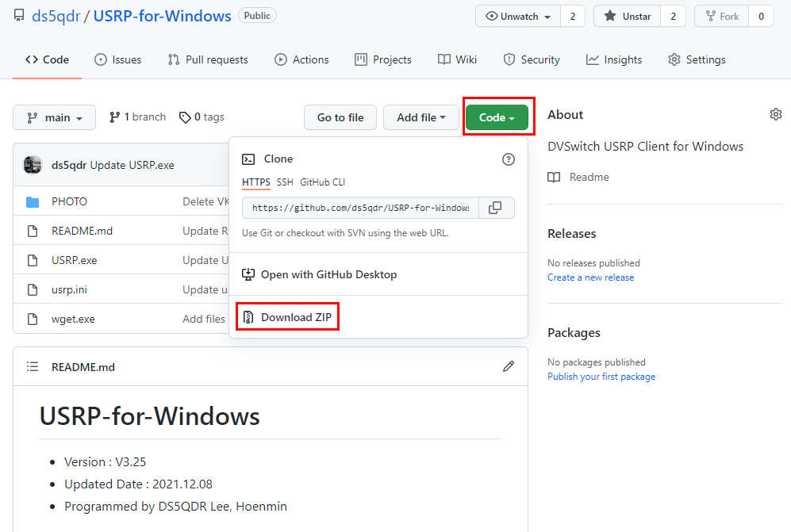Open the README.md file
Viewport: 791px width, 532px height.
click(82, 231)
